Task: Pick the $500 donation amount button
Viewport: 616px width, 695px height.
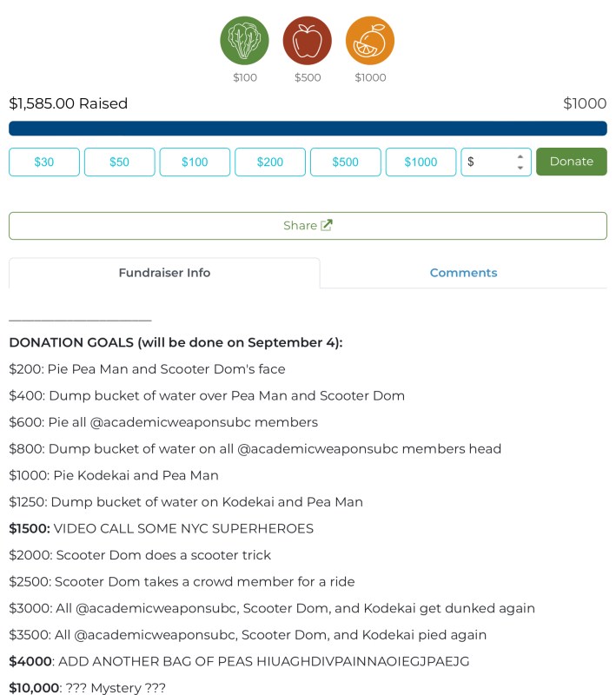Action: [x=346, y=162]
